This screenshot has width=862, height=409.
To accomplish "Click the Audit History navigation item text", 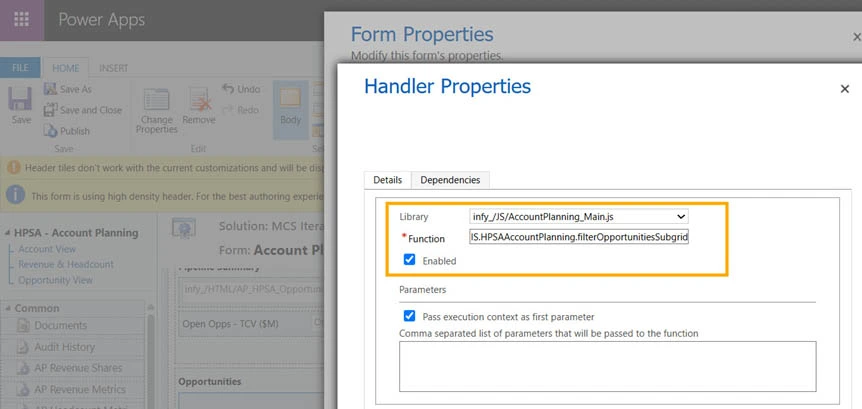I will [x=64, y=347].
